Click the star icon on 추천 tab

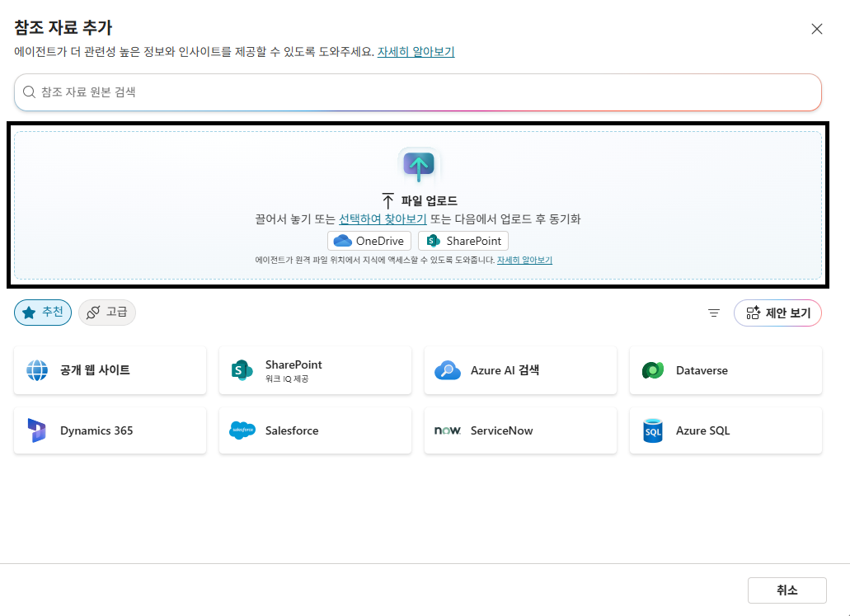(30, 313)
